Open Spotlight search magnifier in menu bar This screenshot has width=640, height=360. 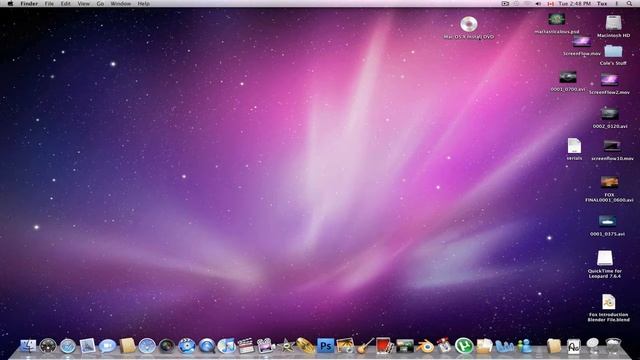629,3
